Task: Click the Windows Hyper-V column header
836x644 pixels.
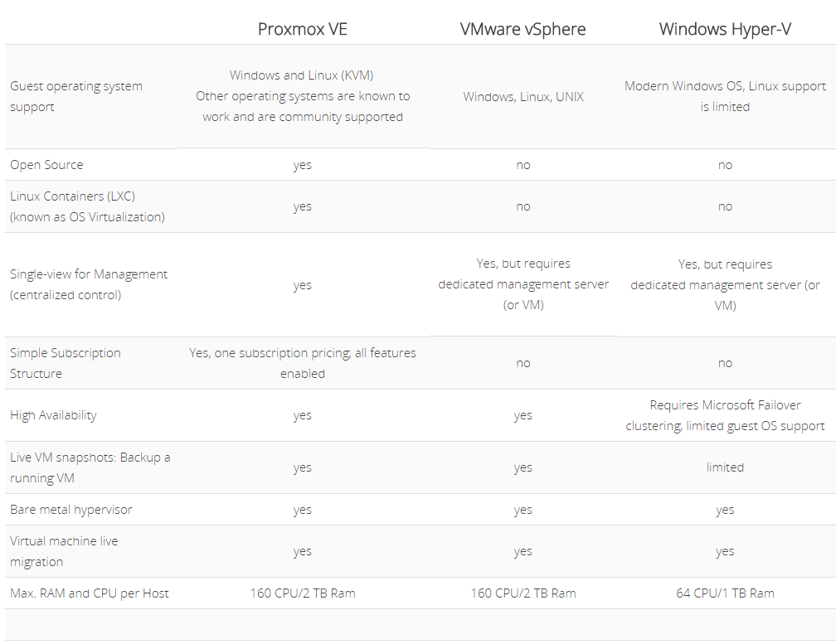Action: point(725,29)
